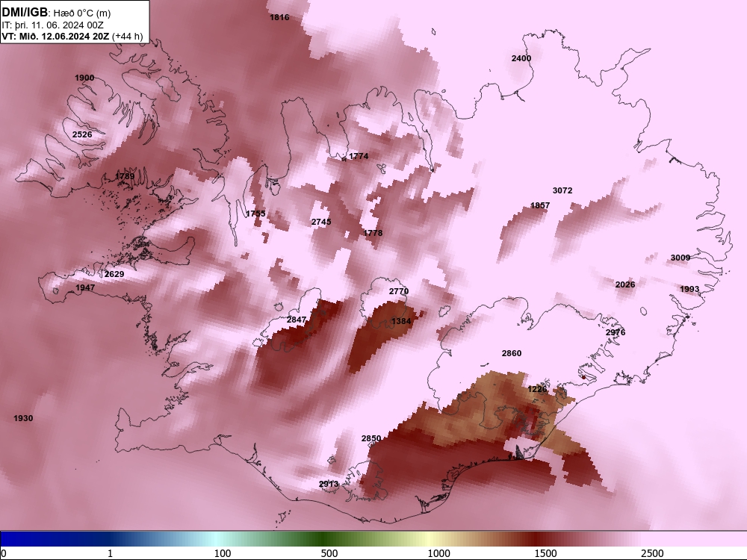Select the 2770 value on Hofsjökull
Image resolution: width=747 pixels, height=560 pixels.
(x=399, y=291)
